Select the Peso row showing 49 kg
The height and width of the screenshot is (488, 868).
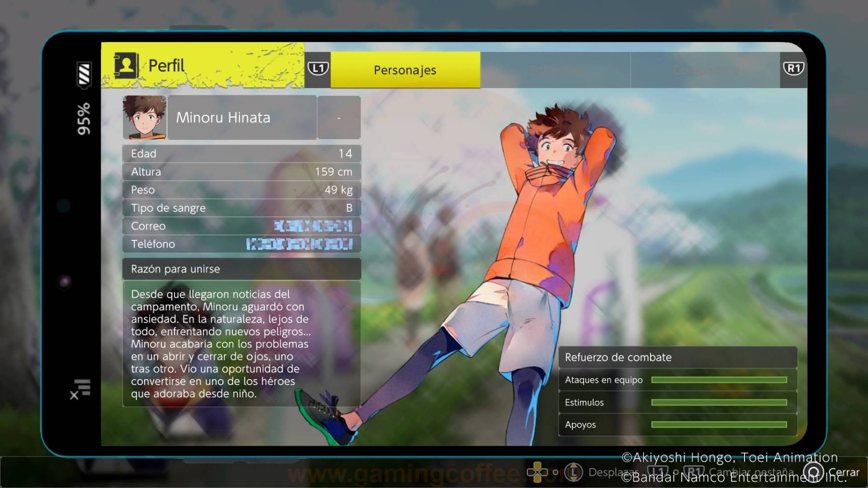tap(242, 190)
